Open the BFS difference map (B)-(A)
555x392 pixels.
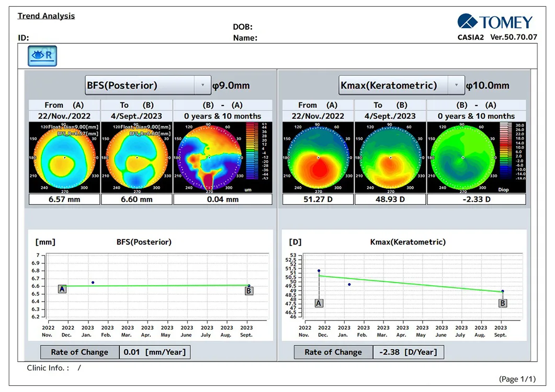pyautogui.click(x=209, y=157)
